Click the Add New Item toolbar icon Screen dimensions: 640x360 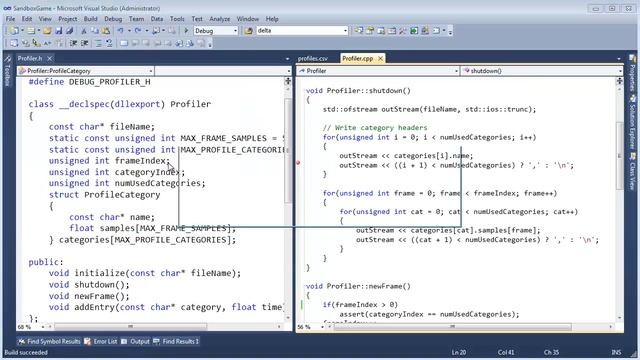[31, 31]
